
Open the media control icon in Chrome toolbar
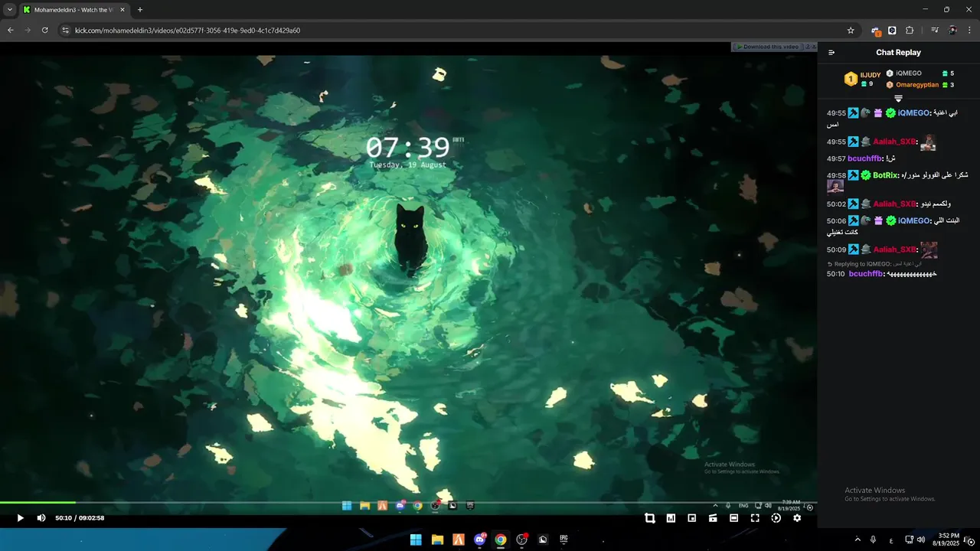[935, 31]
